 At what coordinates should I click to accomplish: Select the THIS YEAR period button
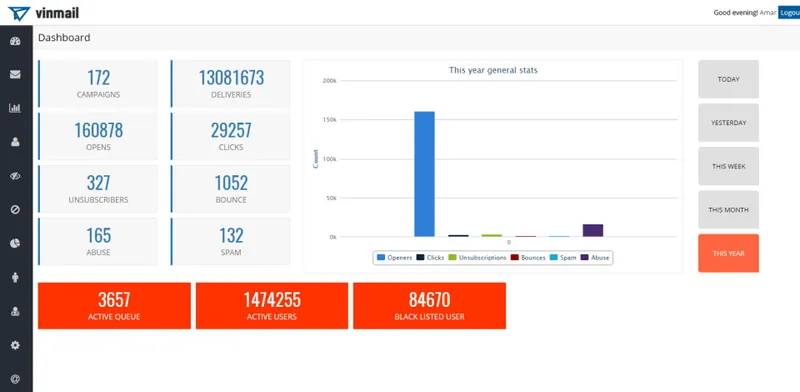(x=728, y=253)
